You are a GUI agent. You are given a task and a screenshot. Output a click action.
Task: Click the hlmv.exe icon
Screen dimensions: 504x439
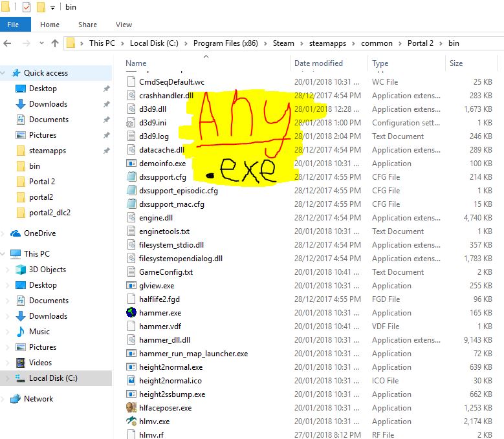(131, 421)
